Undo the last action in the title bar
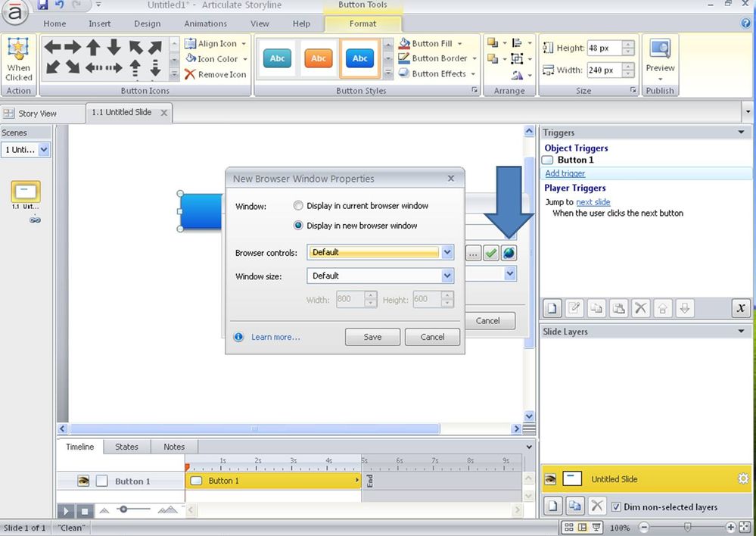This screenshot has width=756, height=536. (x=59, y=5)
